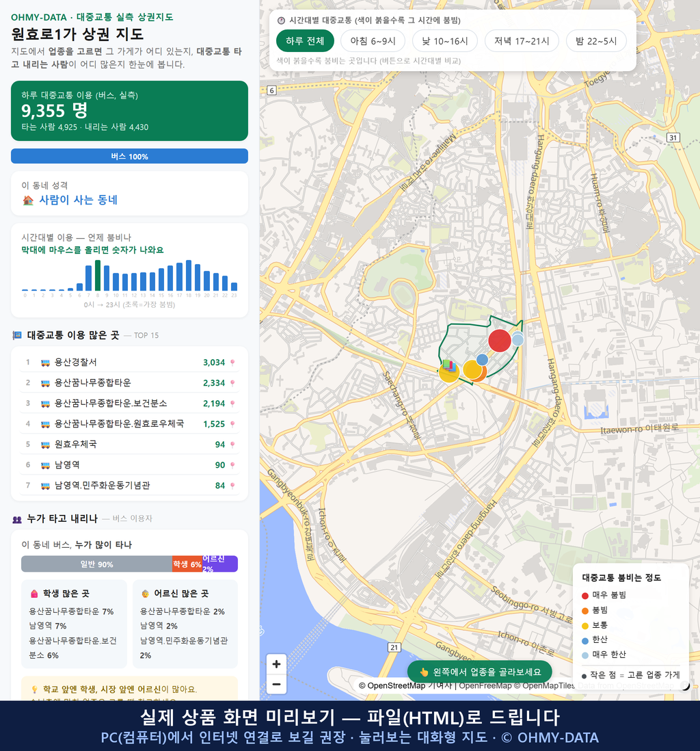Click the Itaewon-ro 이태원로 road label on the map
This screenshot has width=700, height=751.
[639, 429]
